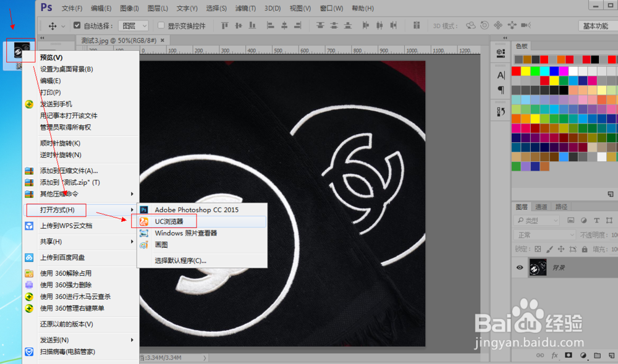Click the auto-align layers icon

416,25
